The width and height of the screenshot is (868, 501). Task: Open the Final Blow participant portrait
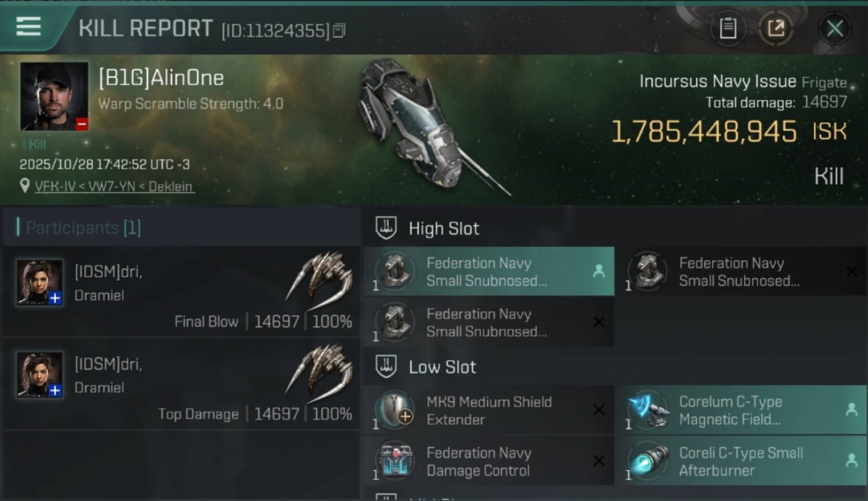(40, 282)
